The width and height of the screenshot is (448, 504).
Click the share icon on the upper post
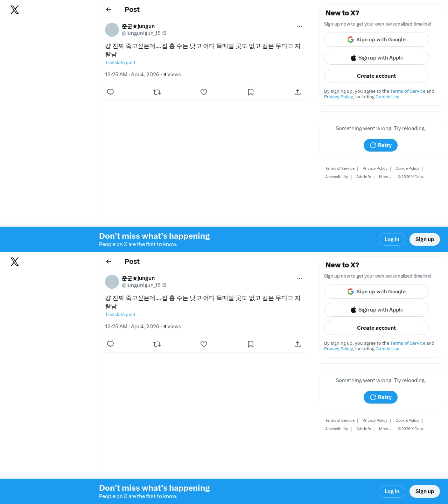(297, 92)
